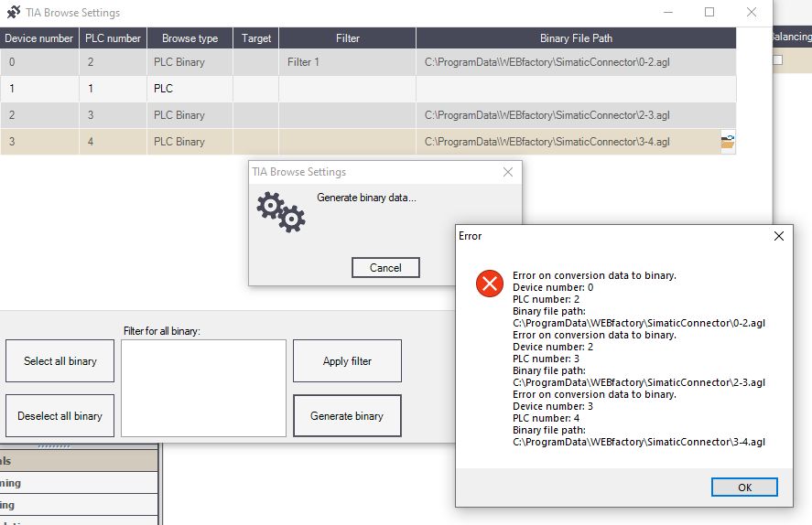The height and width of the screenshot is (525, 812).
Task: Select the path cell ending 0-2.agl in table
Action: coord(576,62)
